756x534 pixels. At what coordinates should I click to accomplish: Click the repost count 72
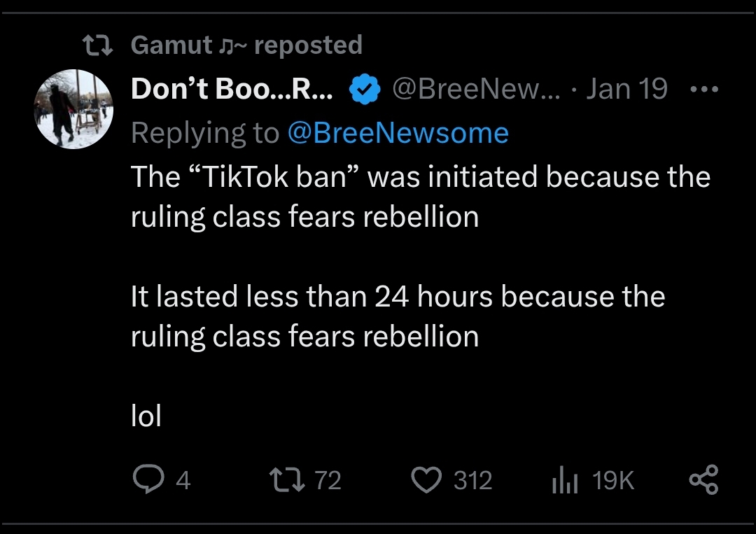tap(328, 481)
